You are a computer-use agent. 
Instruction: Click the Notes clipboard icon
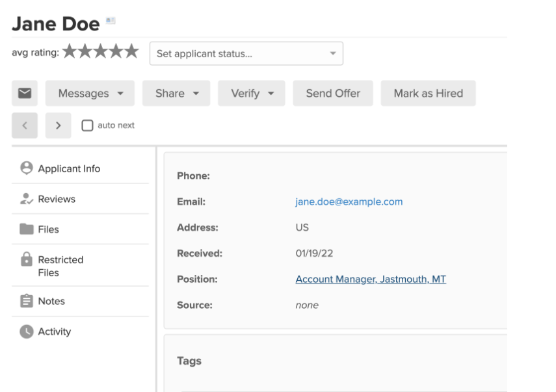tap(27, 300)
